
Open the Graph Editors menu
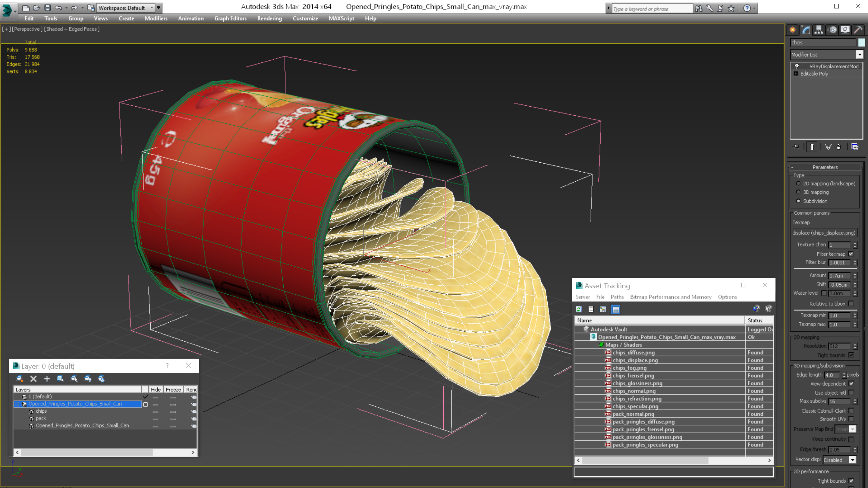[x=231, y=18]
